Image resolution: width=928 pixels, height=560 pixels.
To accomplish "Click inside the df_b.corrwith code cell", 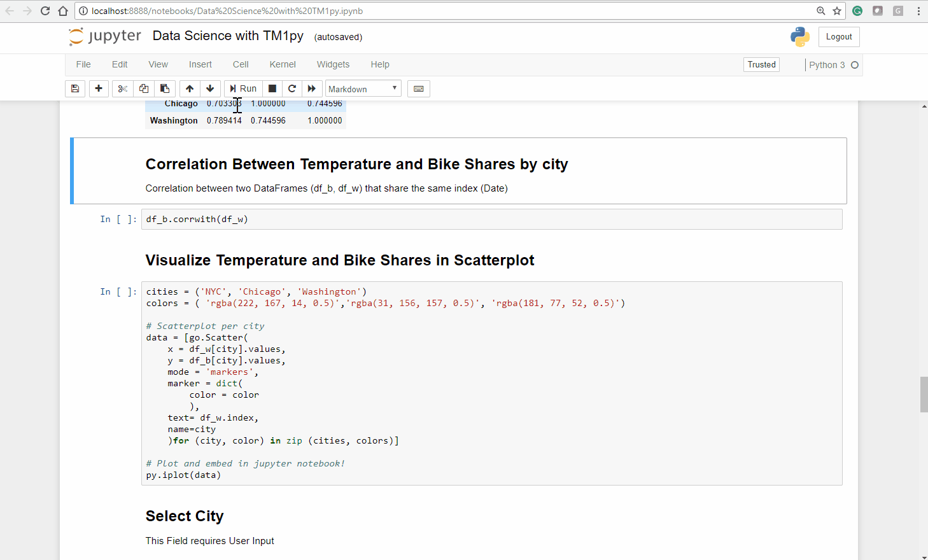I will [x=490, y=220].
